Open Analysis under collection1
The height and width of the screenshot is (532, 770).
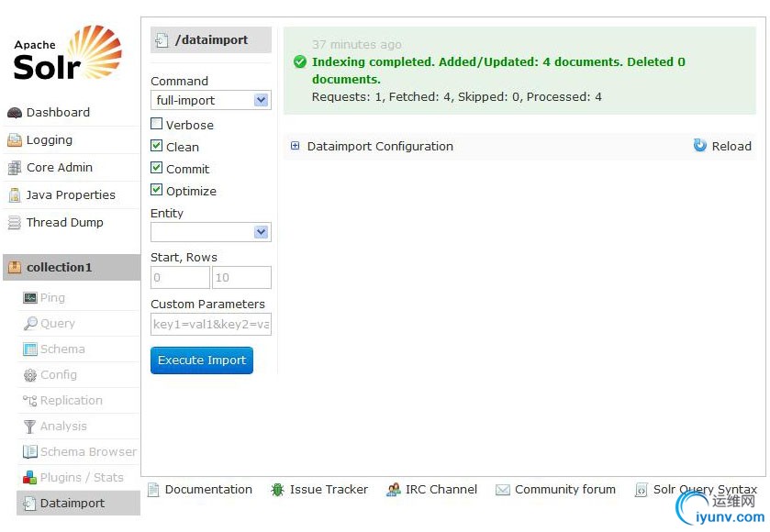[x=63, y=426]
